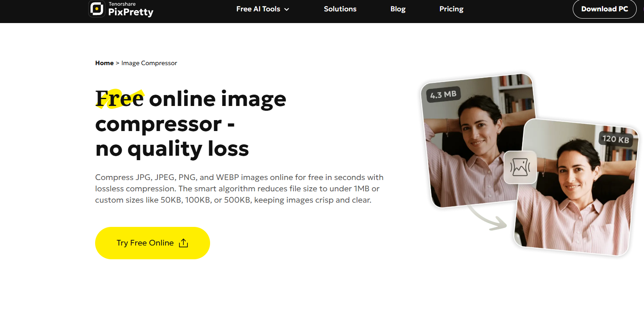Click the curved arrow graphic below the photos
Image resolution: width=644 pixels, height=309 pixels.
point(487,218)
